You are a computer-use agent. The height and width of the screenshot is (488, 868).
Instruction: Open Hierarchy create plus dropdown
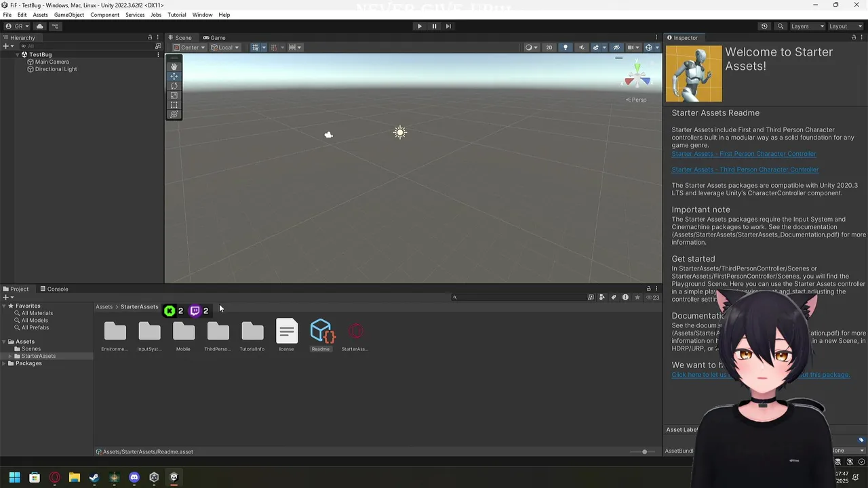click(x=7, y=46)
